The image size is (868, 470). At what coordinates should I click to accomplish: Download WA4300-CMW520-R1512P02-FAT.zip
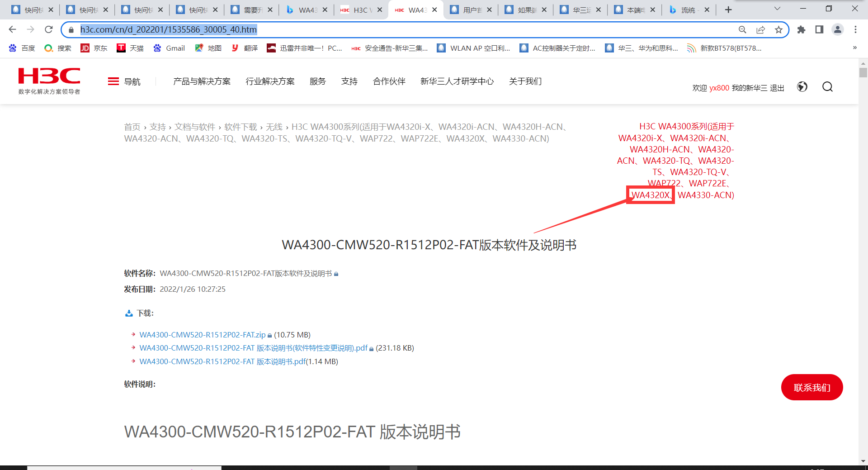[x=203, y=335]
